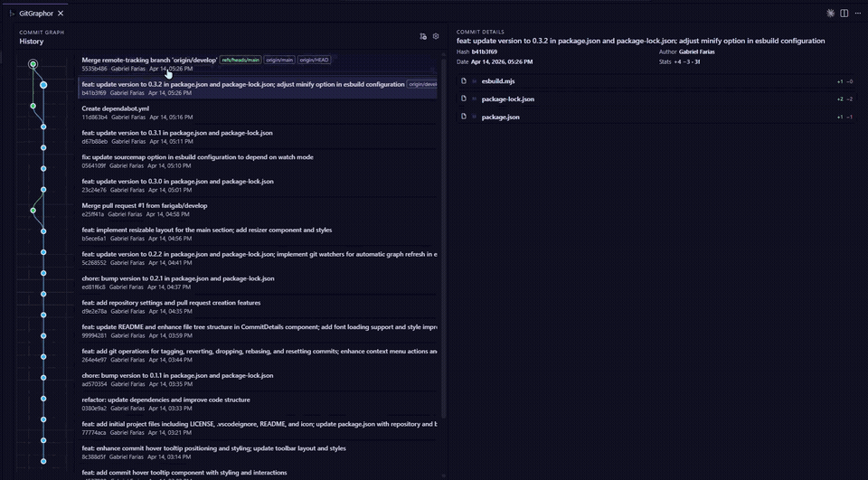
Task: Select commit 'feat: implement resizable layout'
Action: pos(258,233)
